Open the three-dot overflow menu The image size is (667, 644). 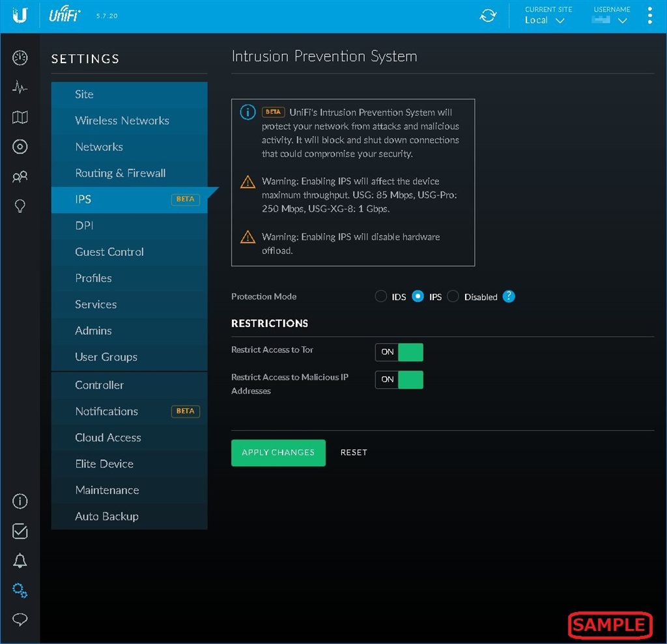pyautogui.click(x=649, y=16)
